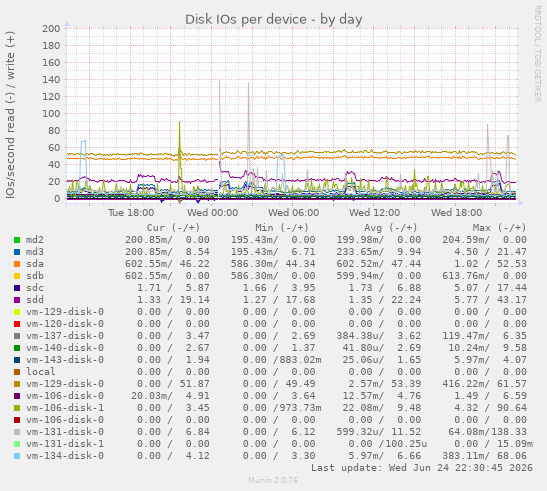
Task: Click the vm-131-disk-0 Max value '64.08m/138.33'
Action: pos(487,432)
